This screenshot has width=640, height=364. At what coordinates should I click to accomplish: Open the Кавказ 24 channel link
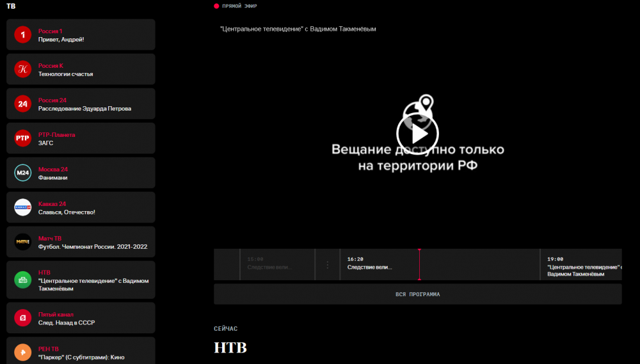(52, 204)
